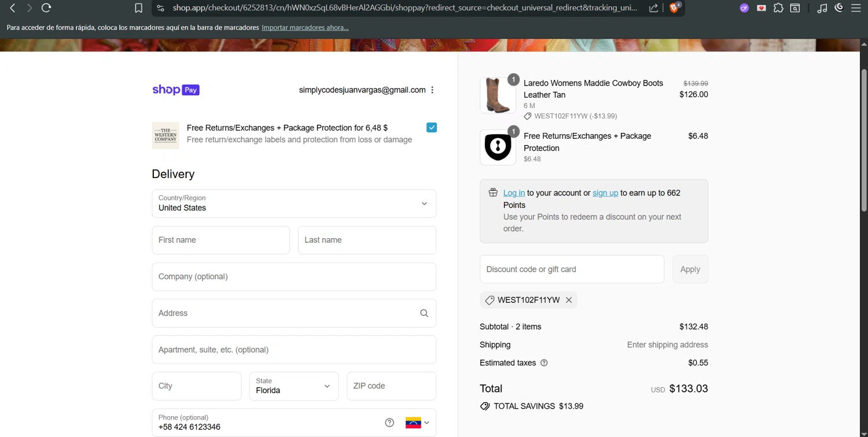This screenshot has width=868, height=437.
Task: Show estimated taxes info icon
Action: 544,363
